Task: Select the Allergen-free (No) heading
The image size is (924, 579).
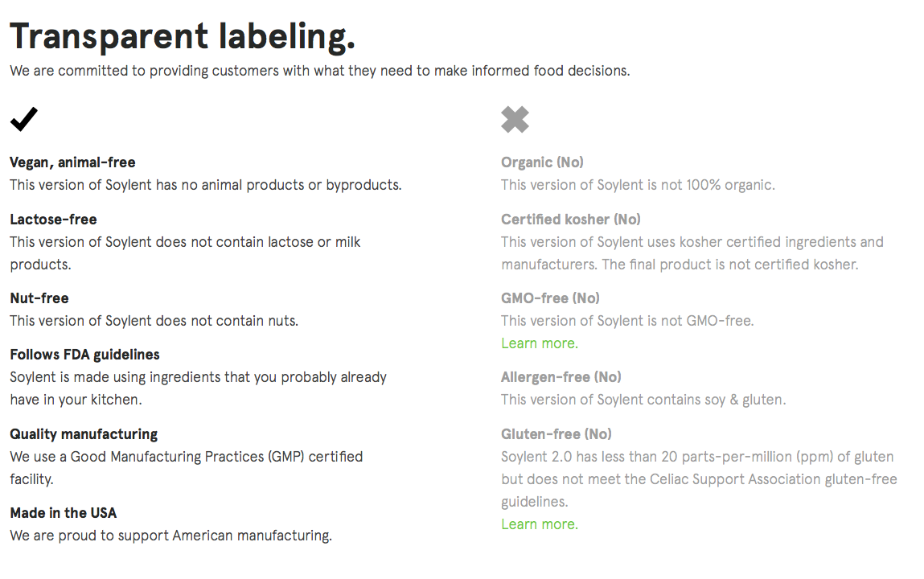Action: click(561, 377)
